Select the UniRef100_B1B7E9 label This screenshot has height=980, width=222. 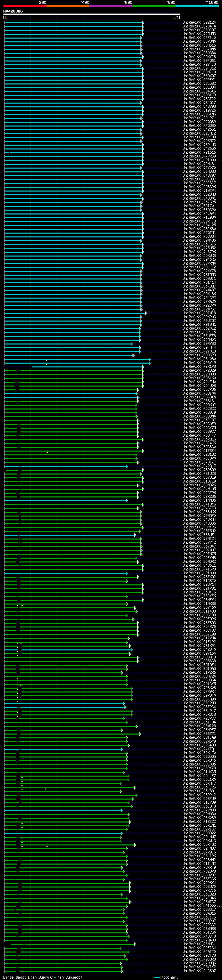(199, 481)
